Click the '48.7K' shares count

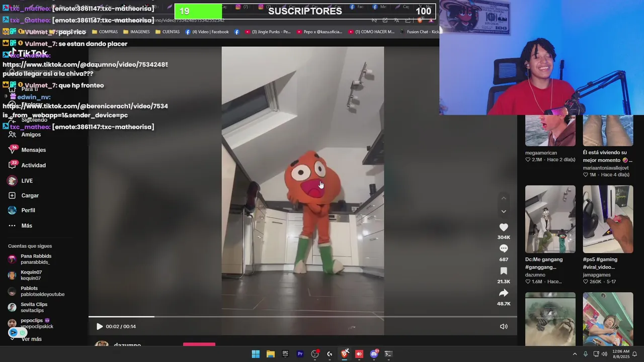click(504, 304)
